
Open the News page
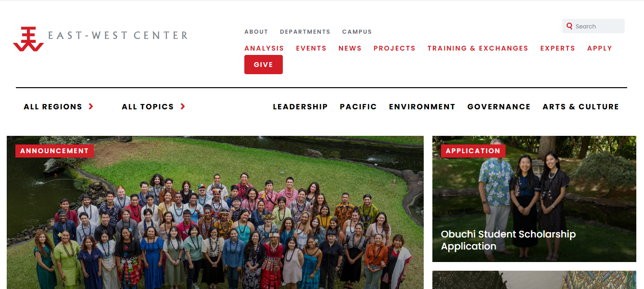pos(350,48)
